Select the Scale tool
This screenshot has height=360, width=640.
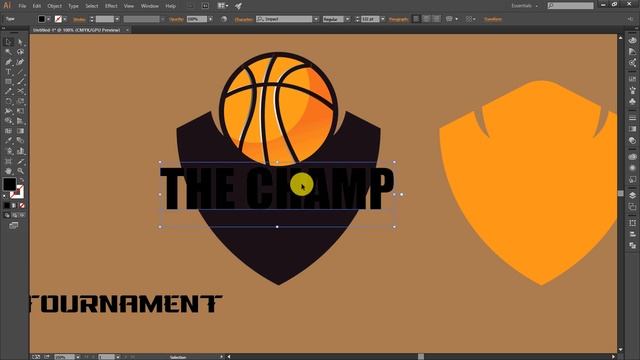(x=20, y=101)
